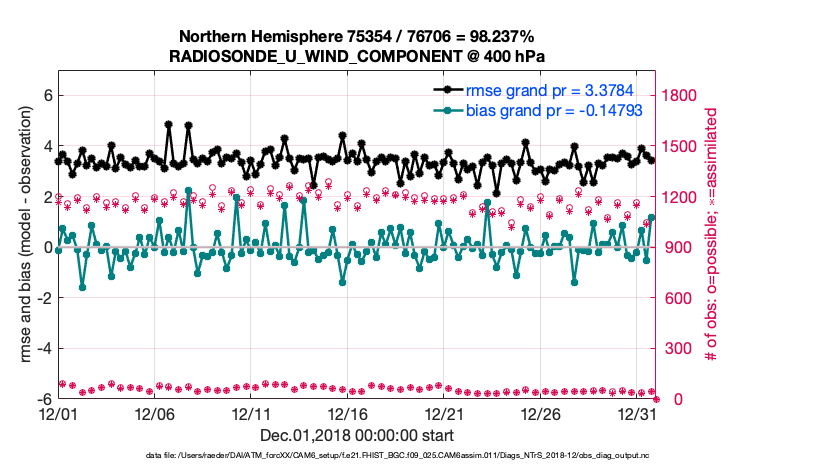Click the teal bias legend line marker
Screen dimensions: 830x470
tap(457, 109)
